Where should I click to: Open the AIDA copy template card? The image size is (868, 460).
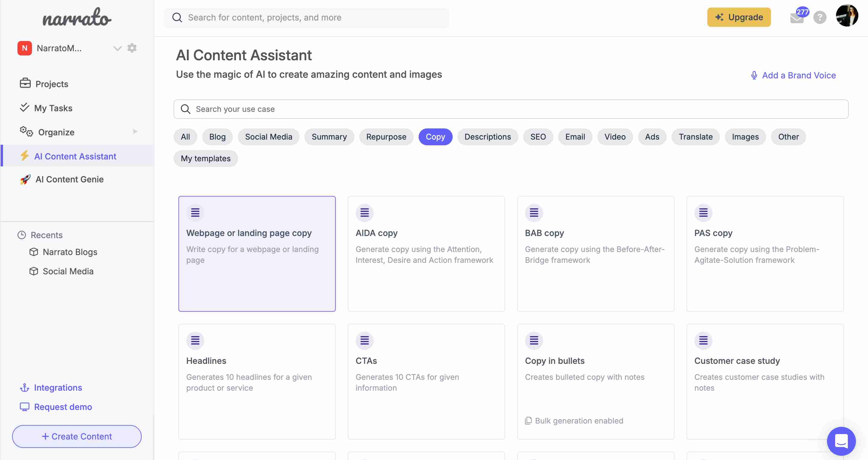[x=426, y=254]
